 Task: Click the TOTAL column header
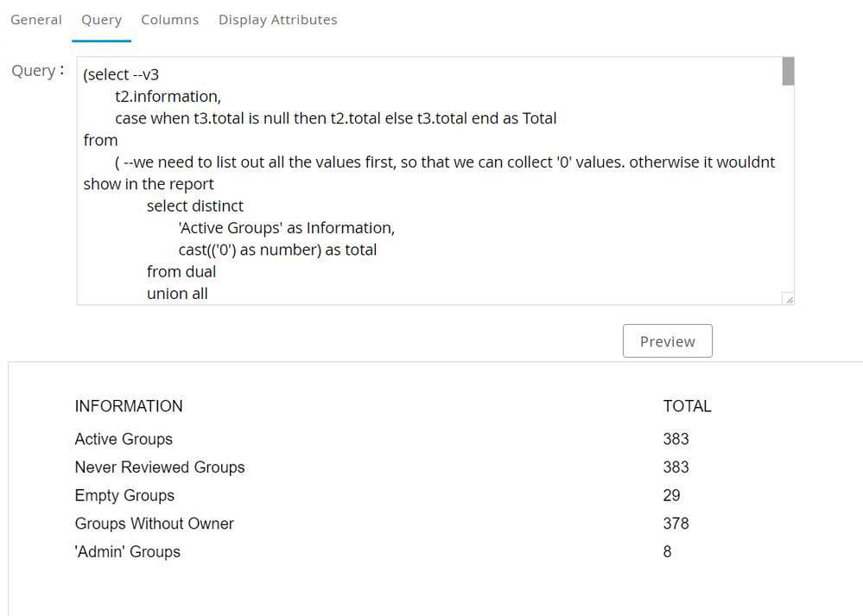coord(687,406)
